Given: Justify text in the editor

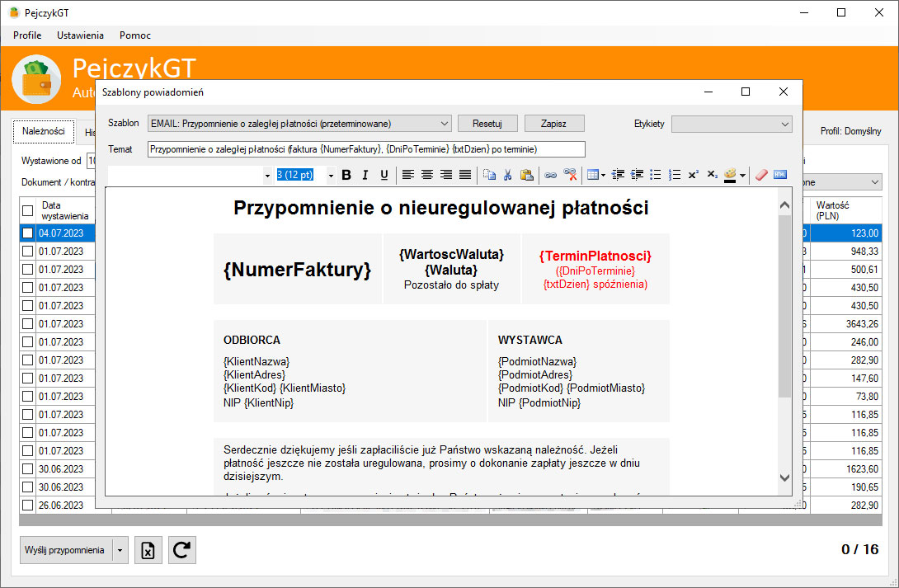Looking at the screenshot, I should (465, 175).
